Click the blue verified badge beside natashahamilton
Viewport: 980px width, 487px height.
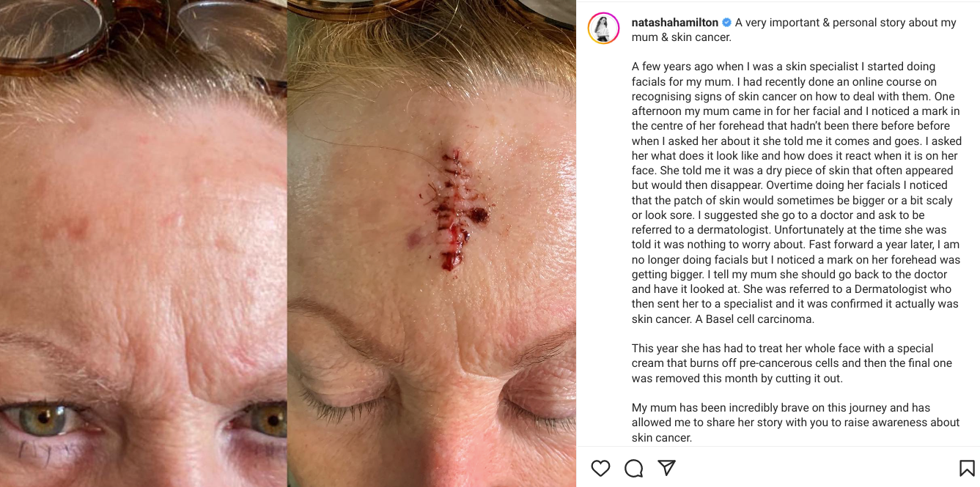(x=726, y=23)
